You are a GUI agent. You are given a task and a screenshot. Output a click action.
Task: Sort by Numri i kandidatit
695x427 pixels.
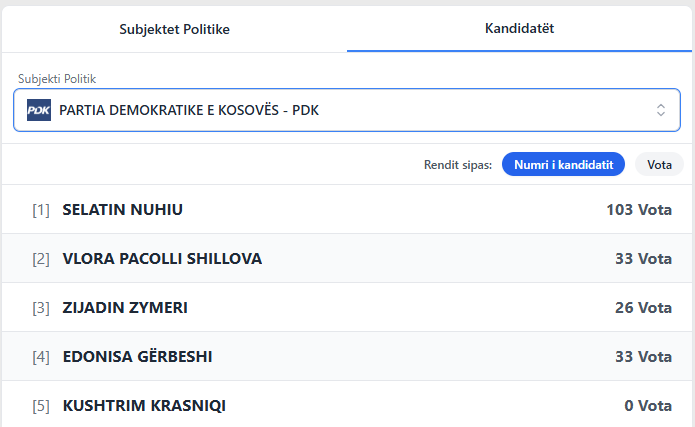(x=564, y=164)
